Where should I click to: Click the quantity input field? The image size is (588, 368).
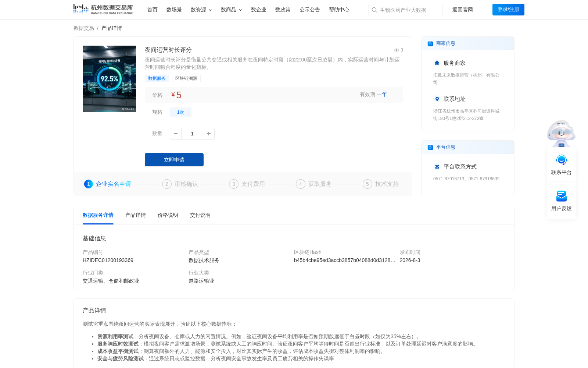[192, 134]
